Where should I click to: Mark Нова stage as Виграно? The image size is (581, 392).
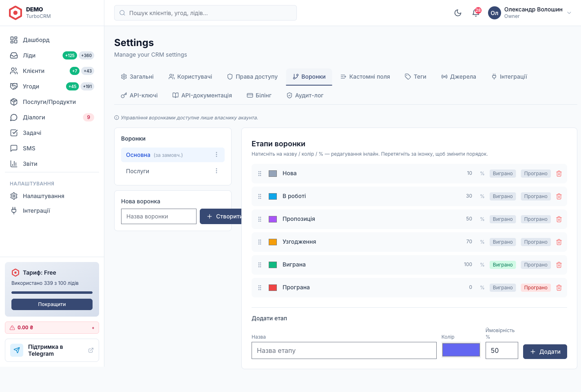point(503,174)
